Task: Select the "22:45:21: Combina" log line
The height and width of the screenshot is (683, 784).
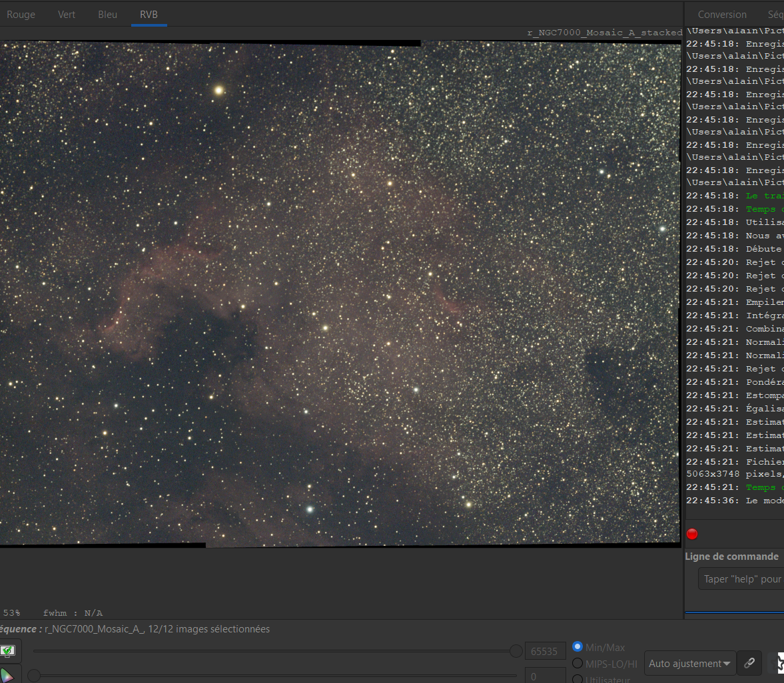Action: pyautogui.click(x=735, y=329)
